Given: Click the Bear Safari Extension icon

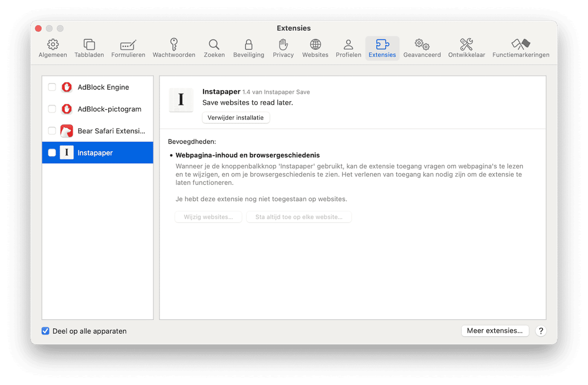Looking at the screenshot, I should [67, 131].
